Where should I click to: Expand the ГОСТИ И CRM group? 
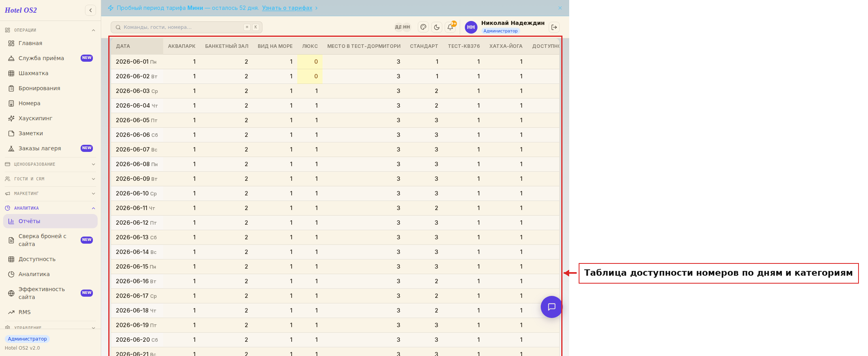51,179
